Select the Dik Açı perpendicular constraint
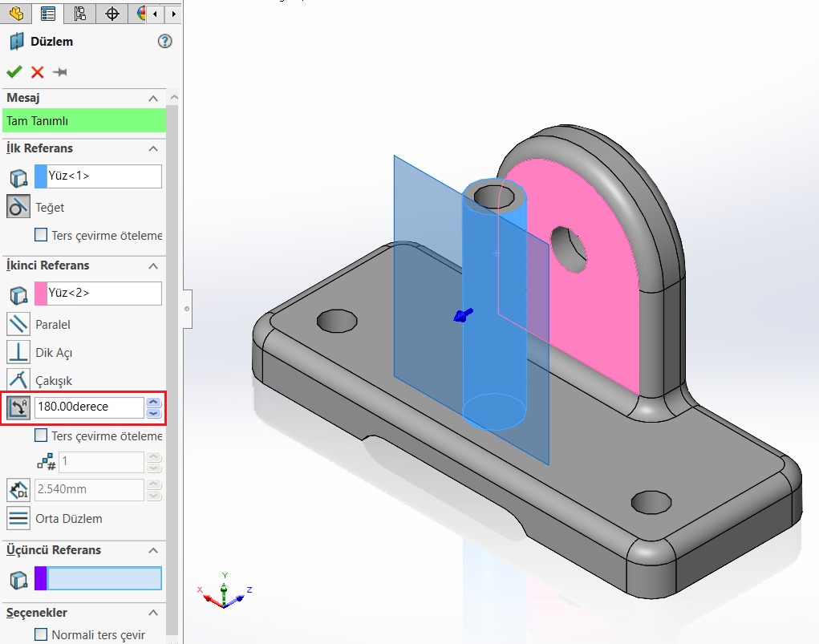Screen dimensions: 819x644 [x=18, y=352]
